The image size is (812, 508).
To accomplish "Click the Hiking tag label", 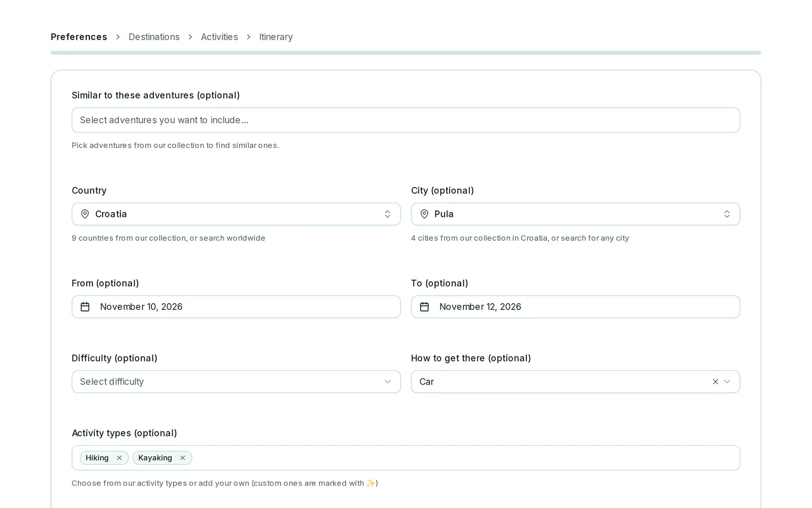I will pos(97,458).
